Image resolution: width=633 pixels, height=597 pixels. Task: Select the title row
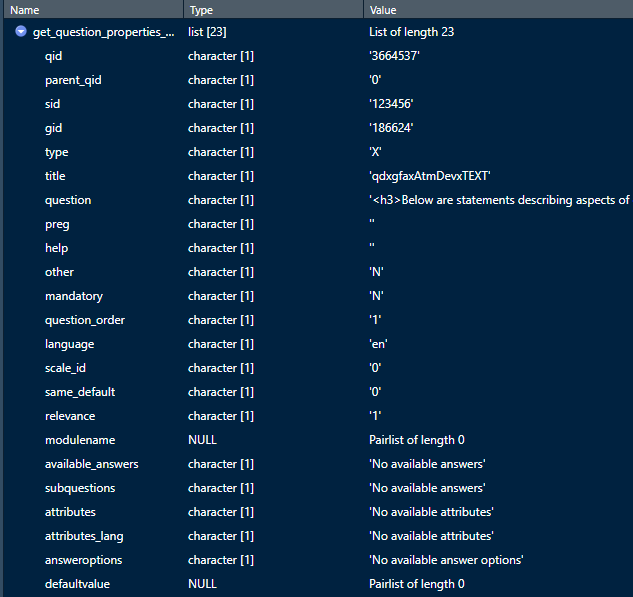pyautogui.click(x=55, y=176)
